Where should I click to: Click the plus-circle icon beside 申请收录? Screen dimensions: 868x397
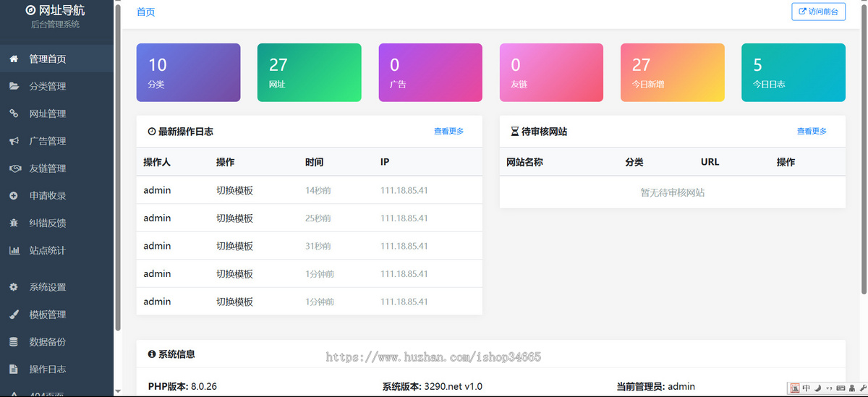coord(14,196)
